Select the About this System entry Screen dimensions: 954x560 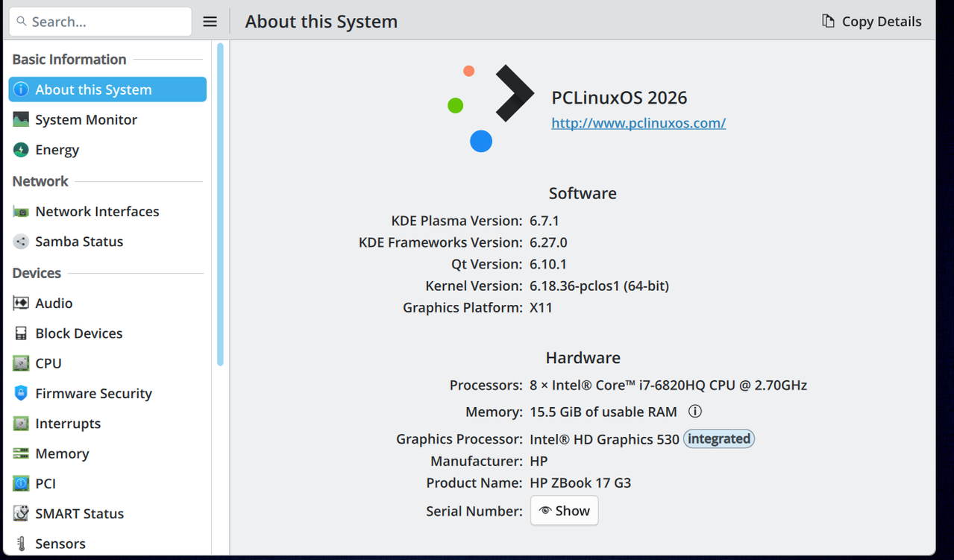click(107, 89)
